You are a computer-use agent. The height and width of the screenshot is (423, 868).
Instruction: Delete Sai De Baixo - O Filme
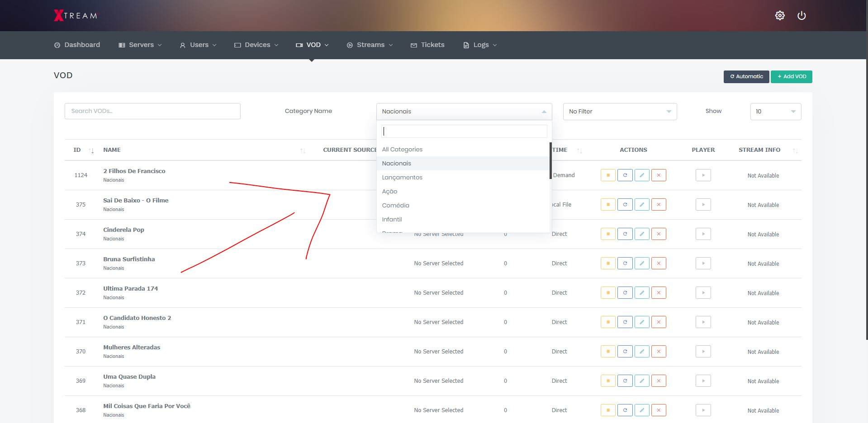point(659,205)
